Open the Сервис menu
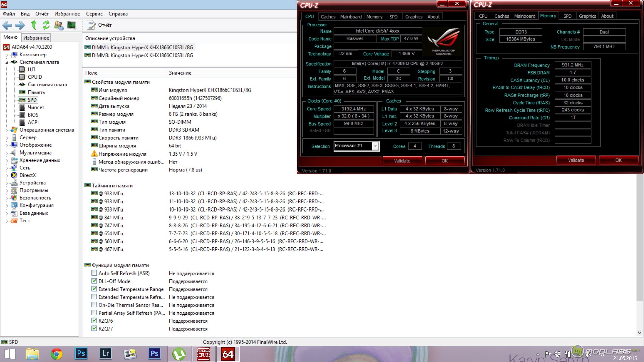 point(94,14)
